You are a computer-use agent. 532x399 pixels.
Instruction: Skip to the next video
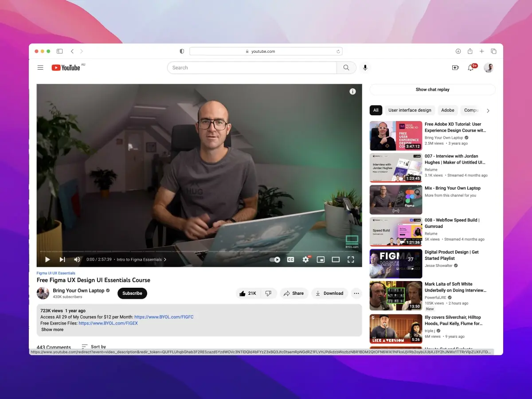[62, 260]
